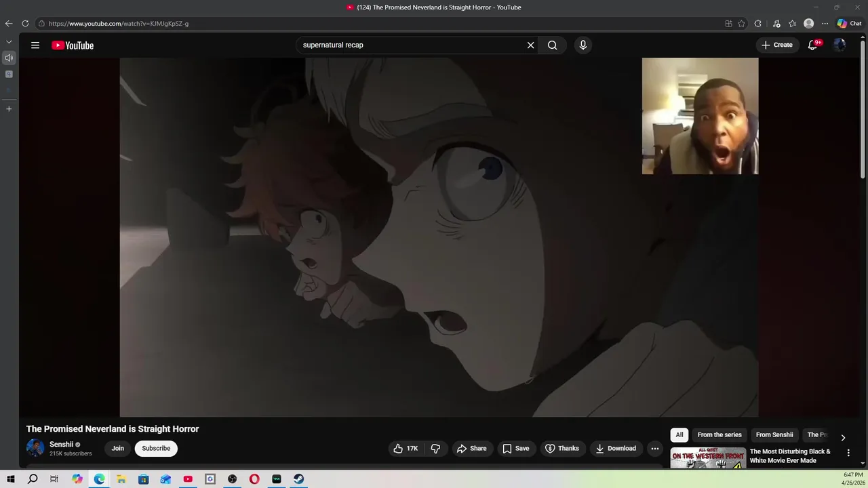This screenshot has height=488, width=868.
Task: Dislike this video
Action: click(x=435, y=449)
